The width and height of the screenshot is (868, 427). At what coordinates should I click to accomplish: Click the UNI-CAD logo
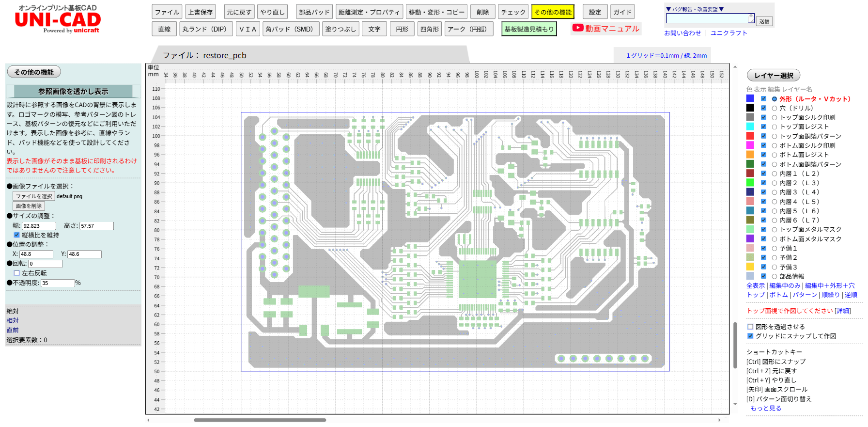[x=58, y=19]
